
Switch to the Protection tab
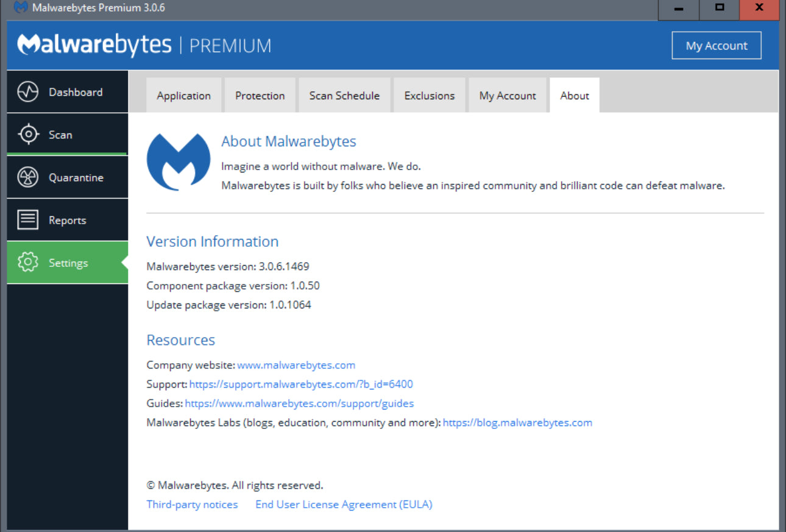[x=260, y=95]
